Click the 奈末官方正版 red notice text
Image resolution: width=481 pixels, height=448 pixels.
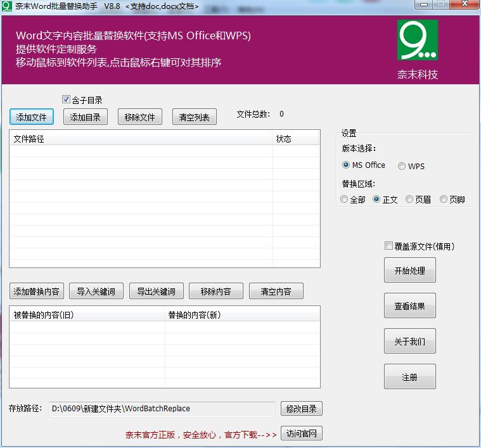pyautogui.click(x=201, y=435)
